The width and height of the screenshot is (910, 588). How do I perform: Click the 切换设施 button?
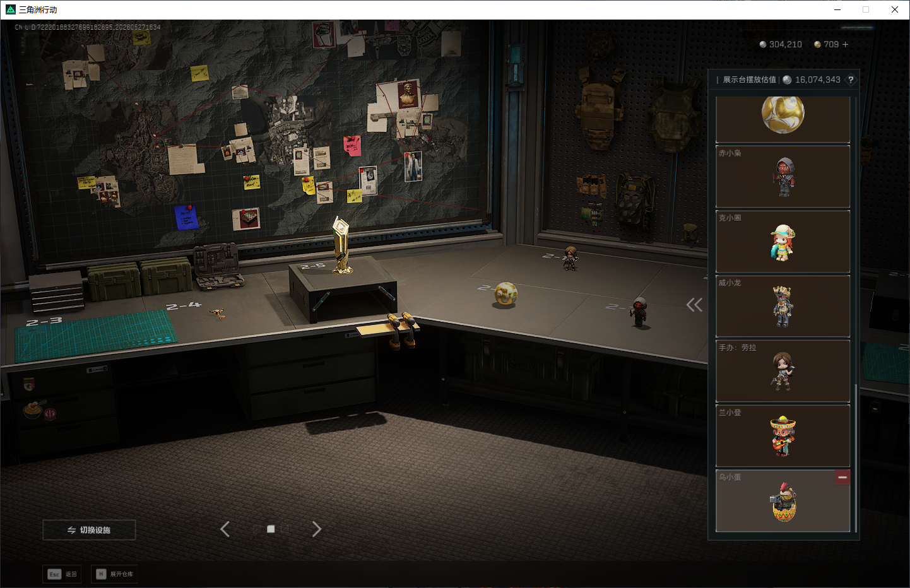(89, 530)
